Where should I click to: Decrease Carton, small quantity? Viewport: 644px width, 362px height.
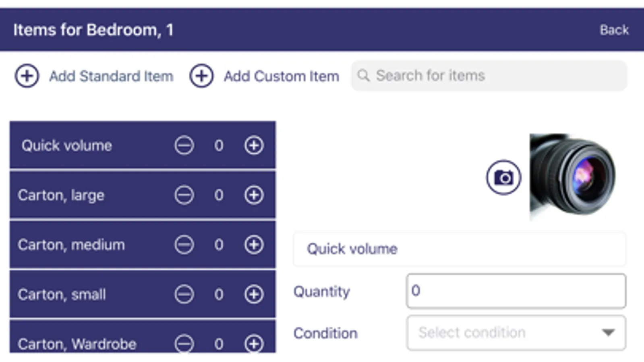coord(184,294)
